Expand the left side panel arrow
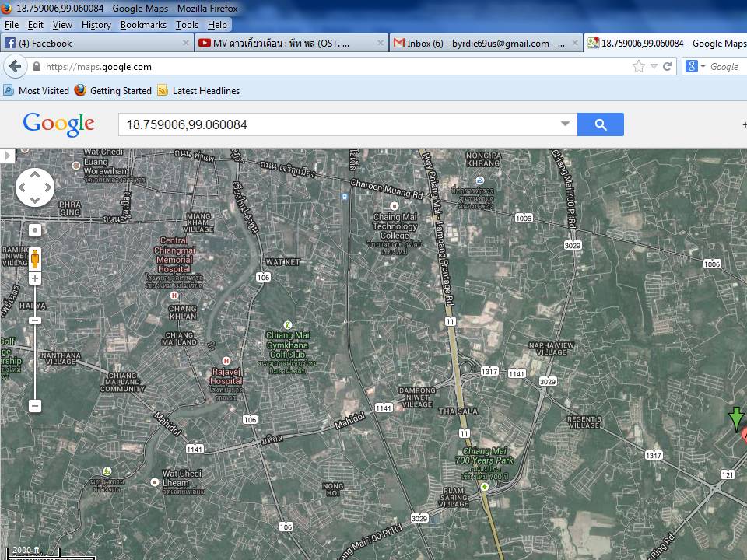Screen dimensions: 747x560 tap(7, 156)
